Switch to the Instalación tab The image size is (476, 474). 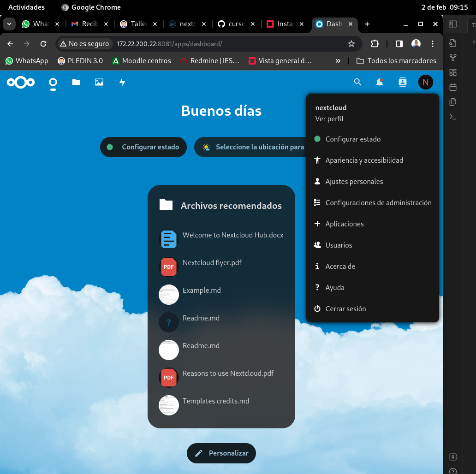[x=286, y=24]
